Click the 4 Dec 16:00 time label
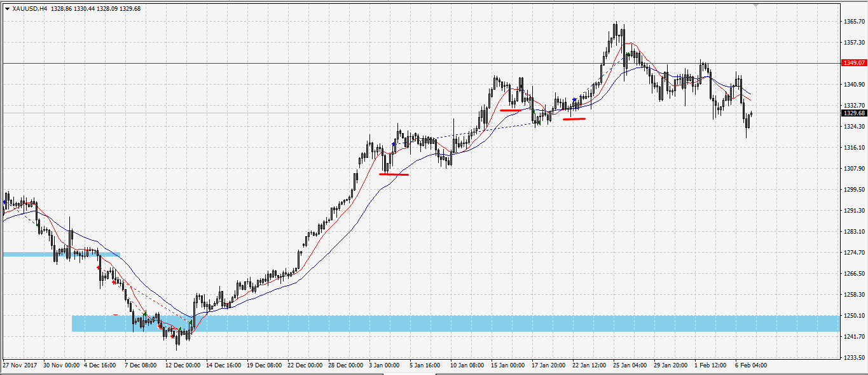The image size is (868, 375). [x=100, y=365]
